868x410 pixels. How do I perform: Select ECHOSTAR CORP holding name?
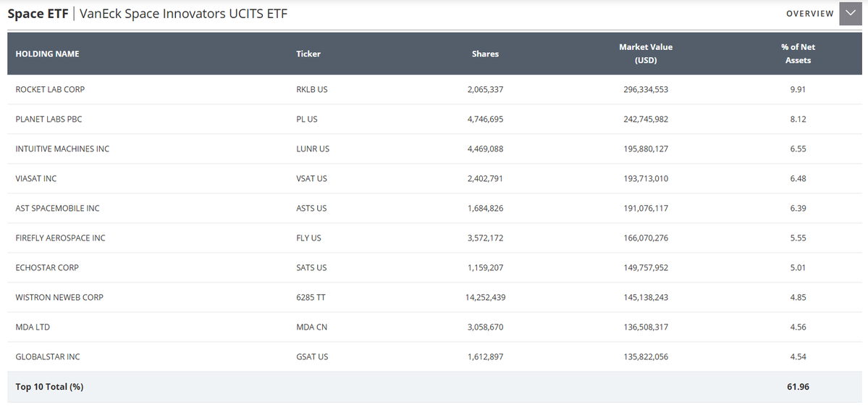pyautogui.click(x=47, y=267)
